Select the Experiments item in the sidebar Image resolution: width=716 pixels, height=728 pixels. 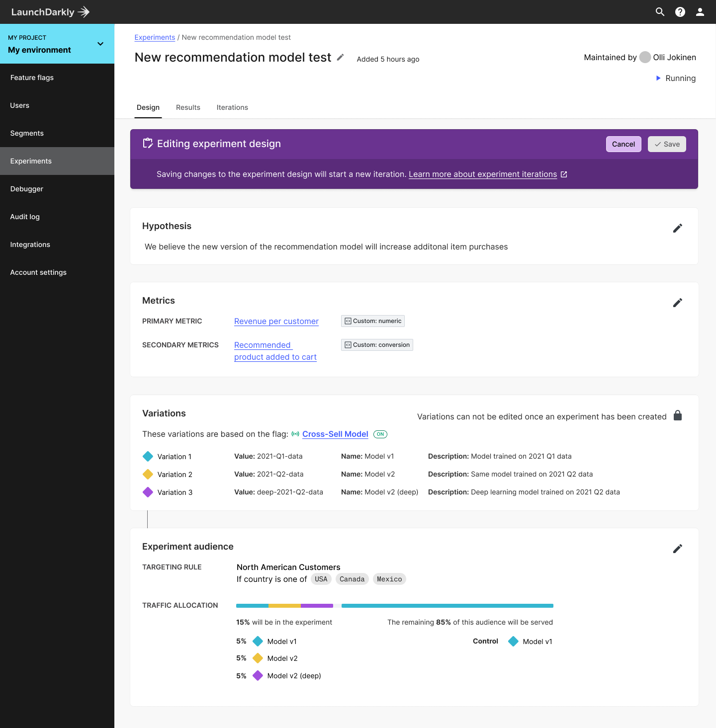click(x=31, y=161)
